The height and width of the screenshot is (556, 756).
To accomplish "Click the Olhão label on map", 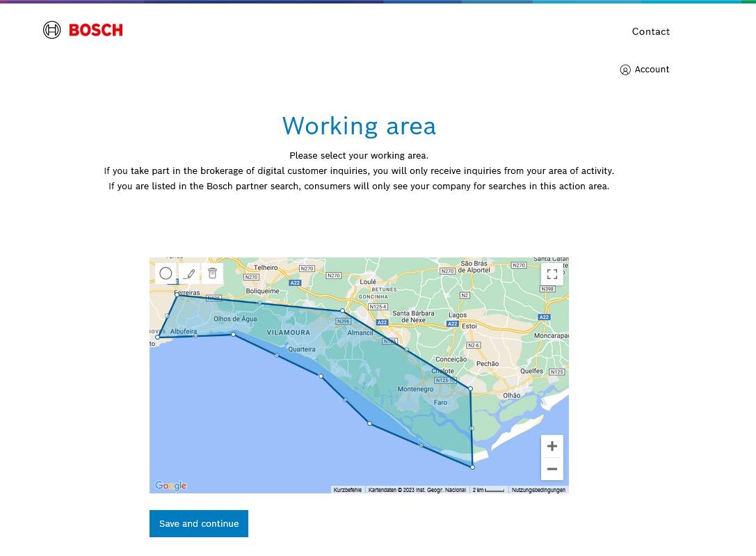I will pos(512,395).
